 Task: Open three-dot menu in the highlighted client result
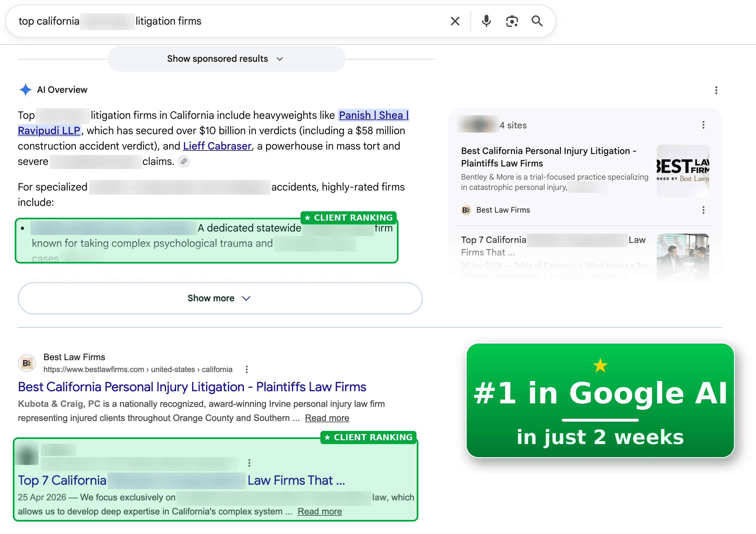point(249,463)
